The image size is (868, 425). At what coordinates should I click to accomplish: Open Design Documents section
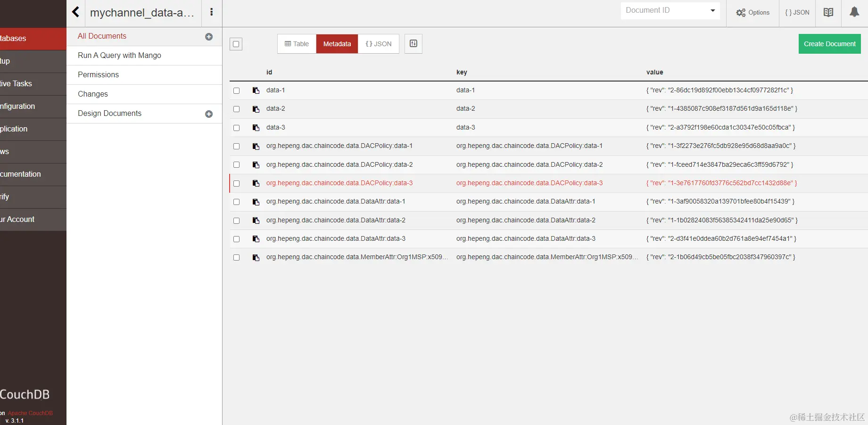[x=109, y=114]
